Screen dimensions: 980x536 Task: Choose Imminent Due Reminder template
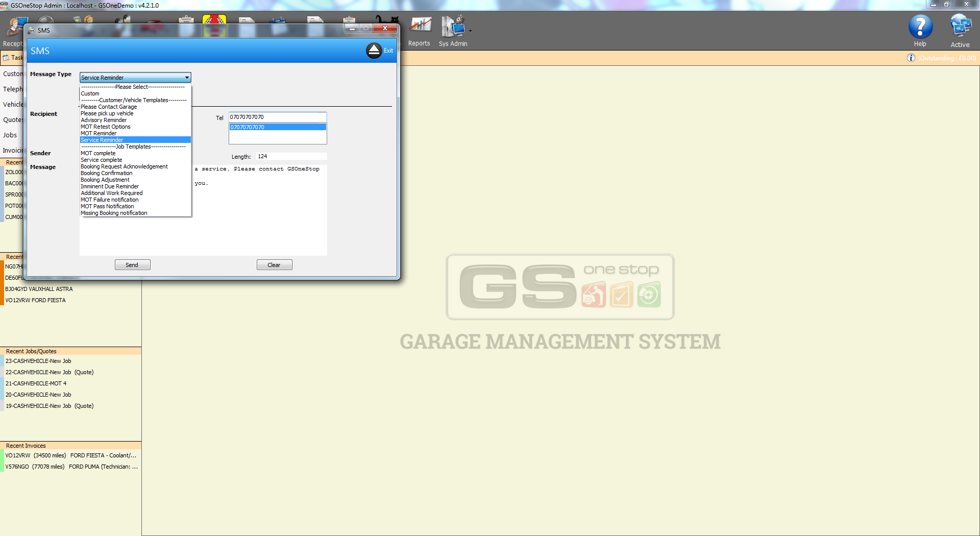136,186
